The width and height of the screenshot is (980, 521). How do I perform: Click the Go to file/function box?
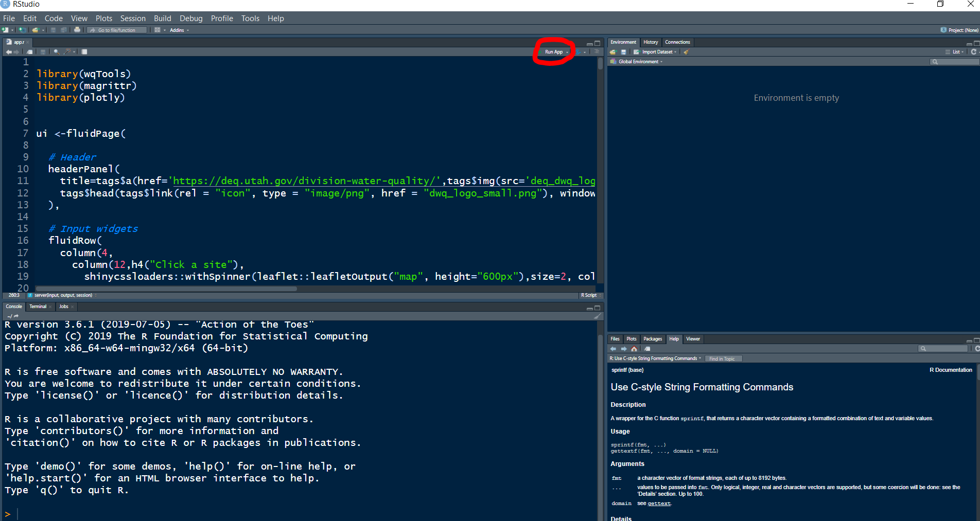(118, 30)
